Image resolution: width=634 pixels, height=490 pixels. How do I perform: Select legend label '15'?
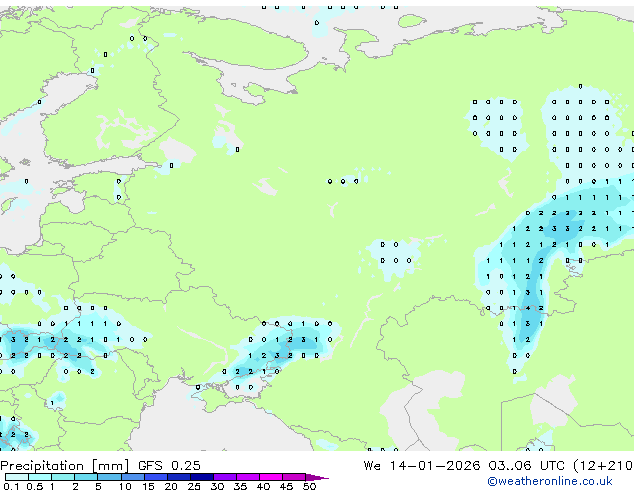pyautogui.click(x=148, y=486)
